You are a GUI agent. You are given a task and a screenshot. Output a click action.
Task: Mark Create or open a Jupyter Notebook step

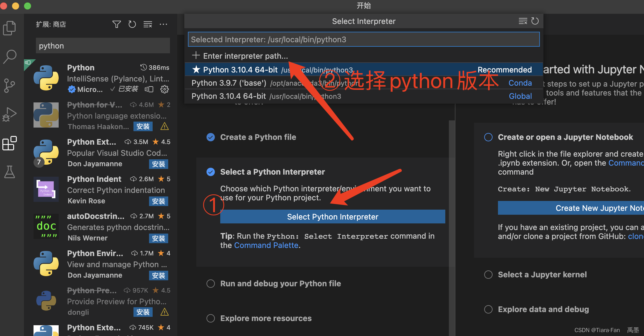click(x=488, y=137)
